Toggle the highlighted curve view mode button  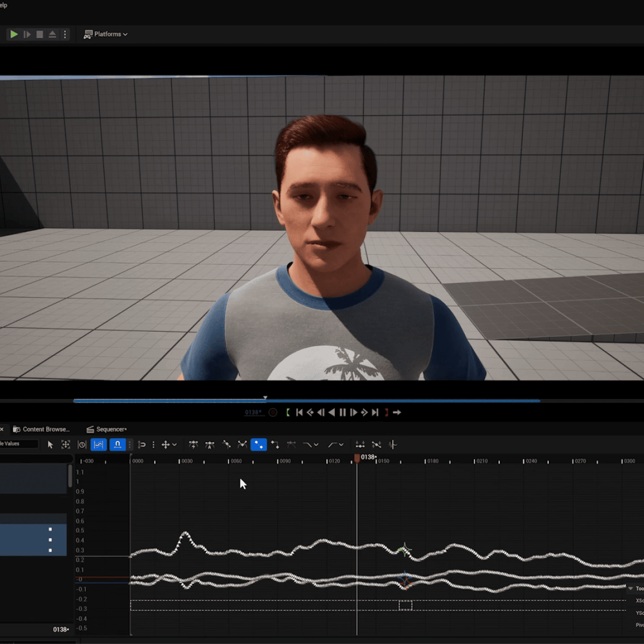[99, 445]
